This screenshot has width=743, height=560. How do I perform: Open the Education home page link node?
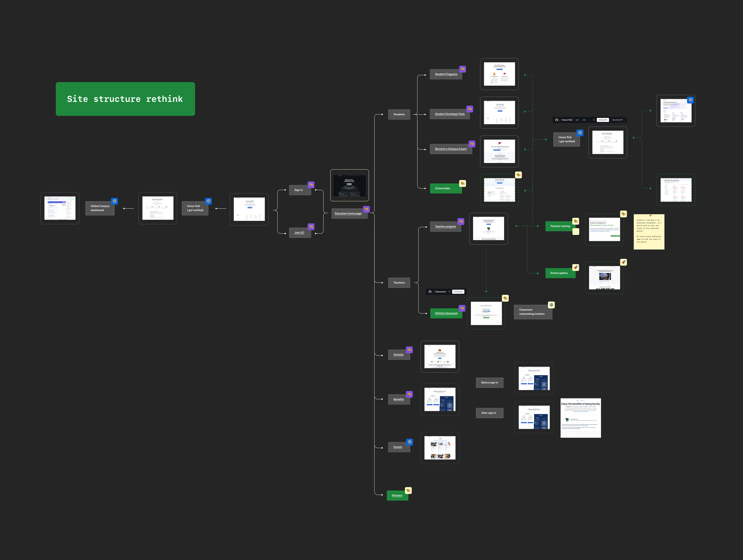349,214
